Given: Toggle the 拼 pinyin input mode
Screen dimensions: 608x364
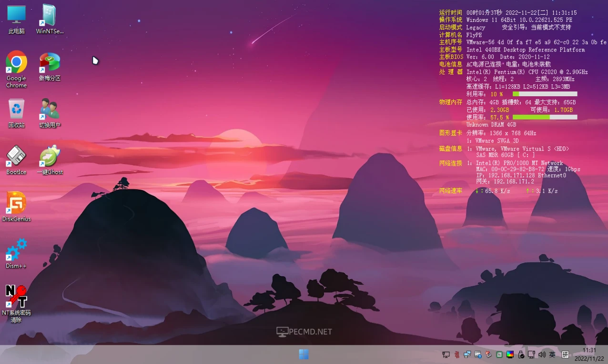Looking at the screenshot, I should 565,354.
